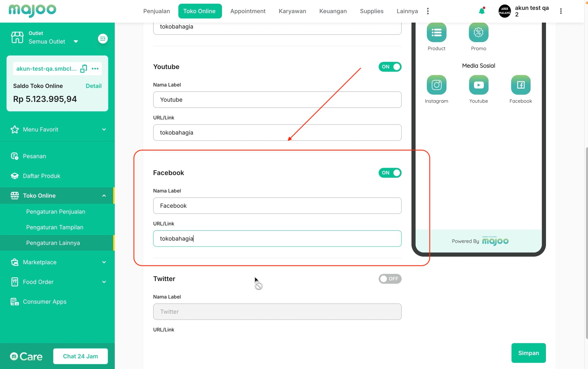The height and width of the screenshot is (369, 588).
Task: Go to Pengaturan Lainnya
Action: pyautogui.click(x=53, y=243)
